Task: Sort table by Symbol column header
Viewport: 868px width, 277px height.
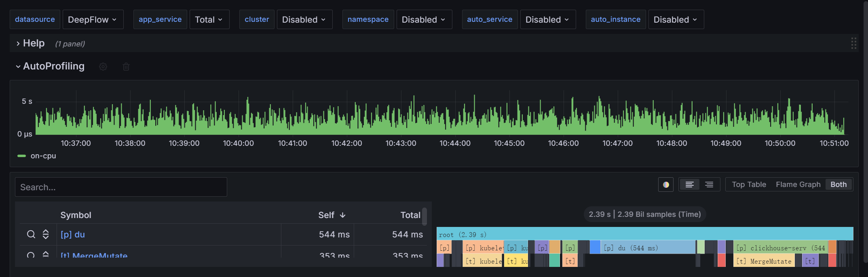Action: coord(76,215)
